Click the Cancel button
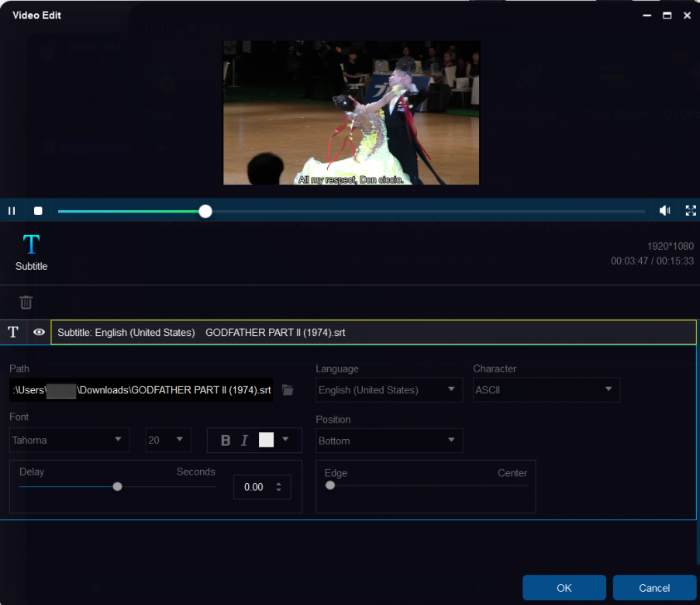Screen dimensions: 700x605 (x=654, y=588)
